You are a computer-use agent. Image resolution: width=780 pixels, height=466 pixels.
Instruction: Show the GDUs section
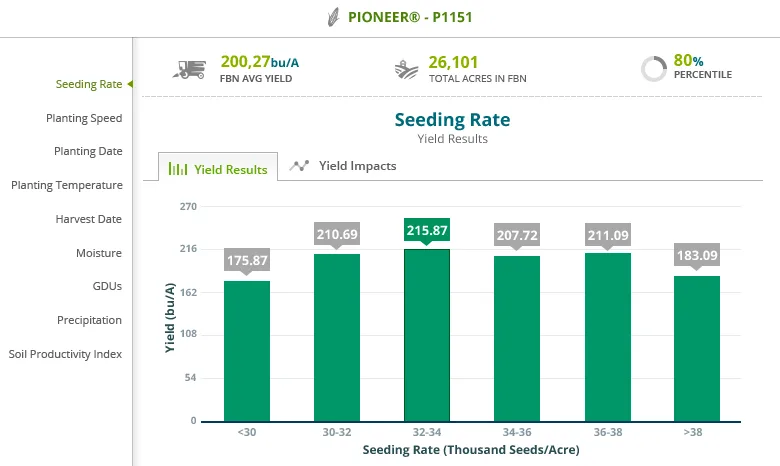coord(107,286)
